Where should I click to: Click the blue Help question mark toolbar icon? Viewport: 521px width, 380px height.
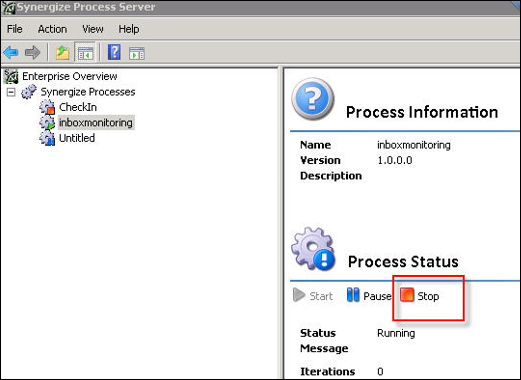[114, 52]
